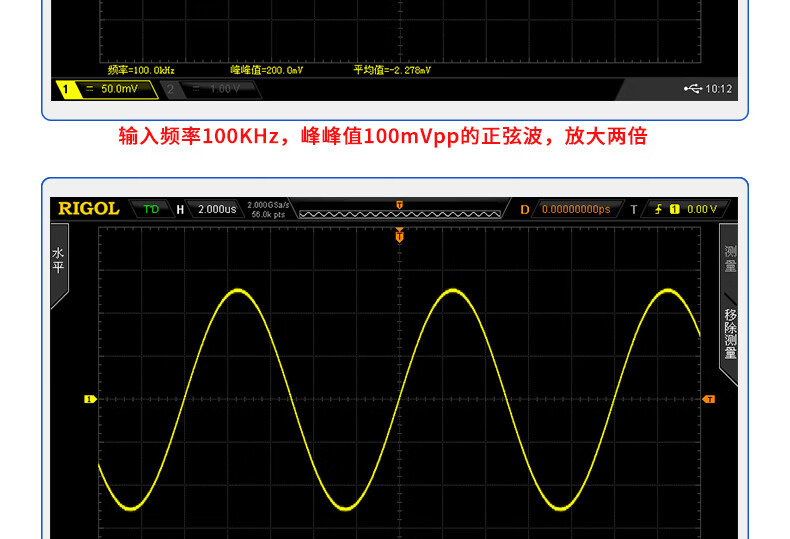The image size is (790, 539).
Task: Click the 0.00 V trigger level field
Action: tap(701, 209)
